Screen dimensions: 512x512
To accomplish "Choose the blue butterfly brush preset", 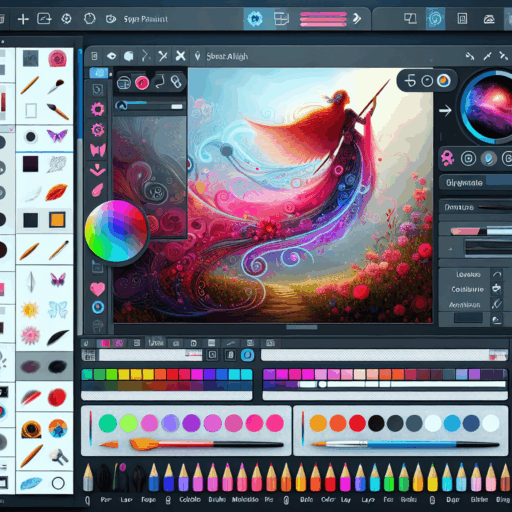I will pos(58,310).
